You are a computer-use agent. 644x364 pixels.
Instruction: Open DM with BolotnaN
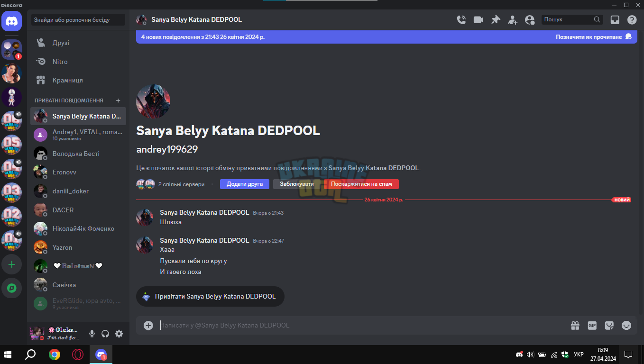coord(78,266)
